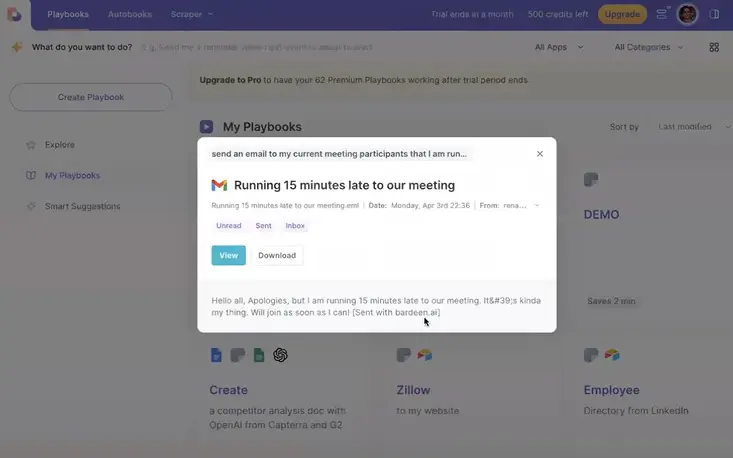Click the Explore star icon
This screenshot has width=733, height=458.
31,145
